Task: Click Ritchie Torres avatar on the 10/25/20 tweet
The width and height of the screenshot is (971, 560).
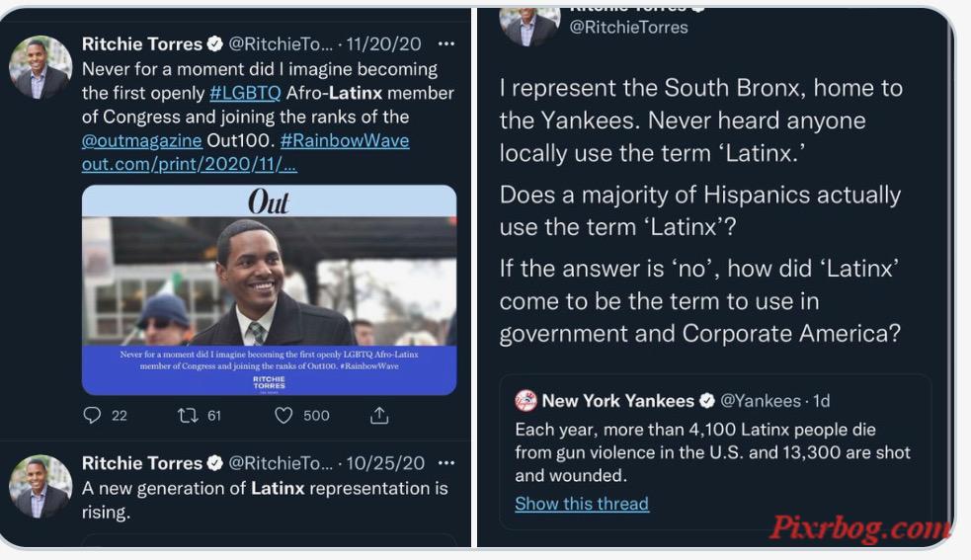Action: pos(40,487)
